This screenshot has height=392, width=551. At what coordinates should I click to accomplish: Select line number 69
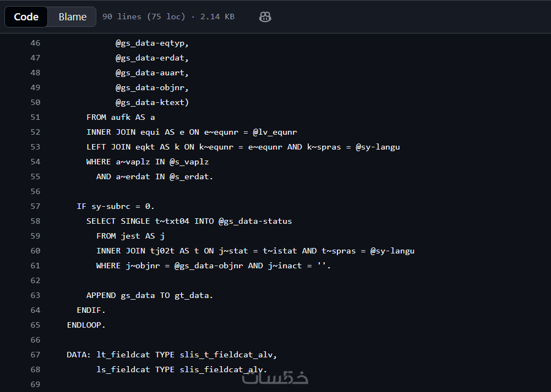[x=35, y=384]
